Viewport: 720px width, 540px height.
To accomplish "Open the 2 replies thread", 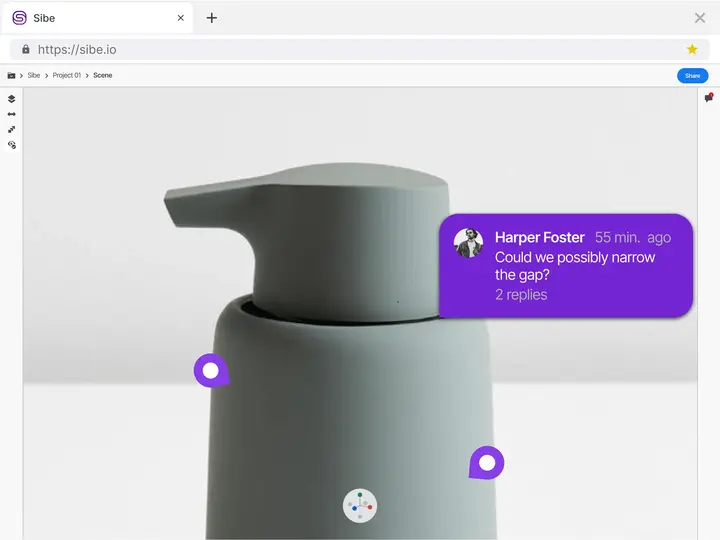I will (521, 294).
